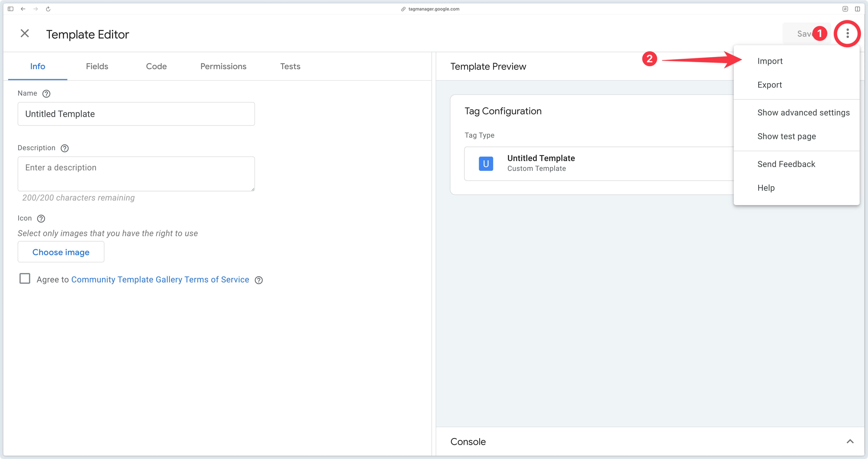This screenshot has height=459, width=868.
Task: Select Send Feedback from the menu
Action: click(797, 164)
